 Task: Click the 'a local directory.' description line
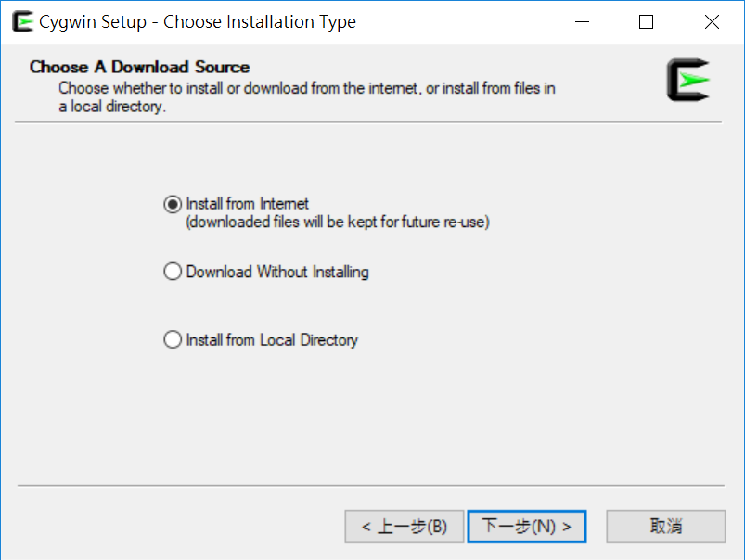click(111, 107)
